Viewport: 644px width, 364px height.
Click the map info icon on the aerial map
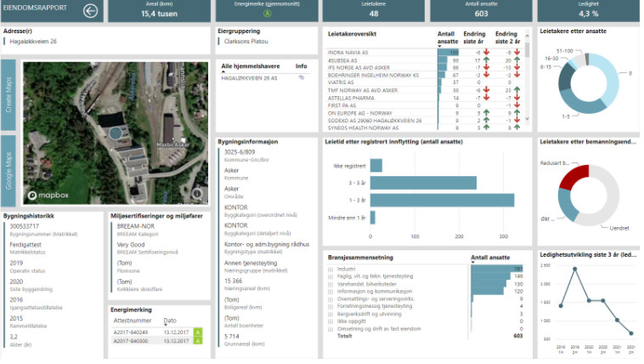coord(198,193)
